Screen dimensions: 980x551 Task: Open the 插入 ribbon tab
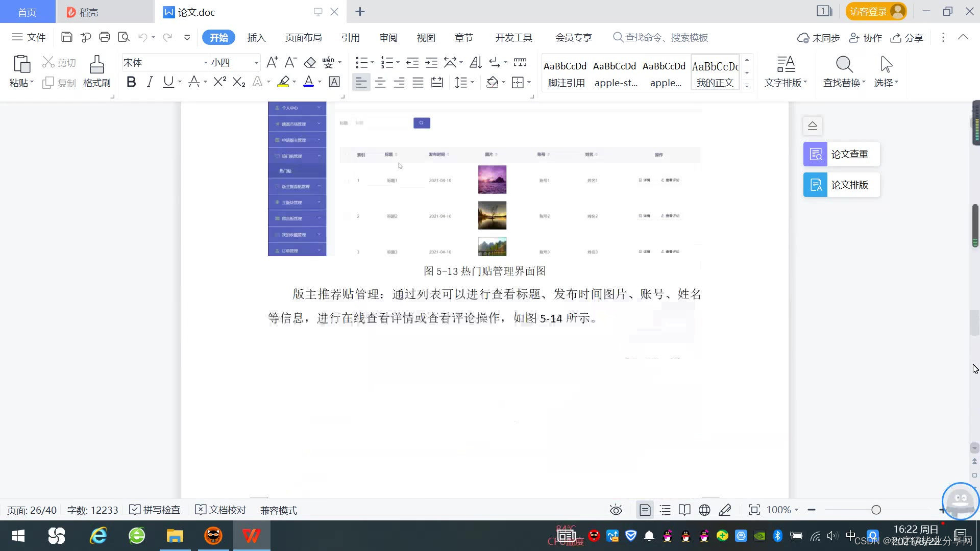[256, 37]
